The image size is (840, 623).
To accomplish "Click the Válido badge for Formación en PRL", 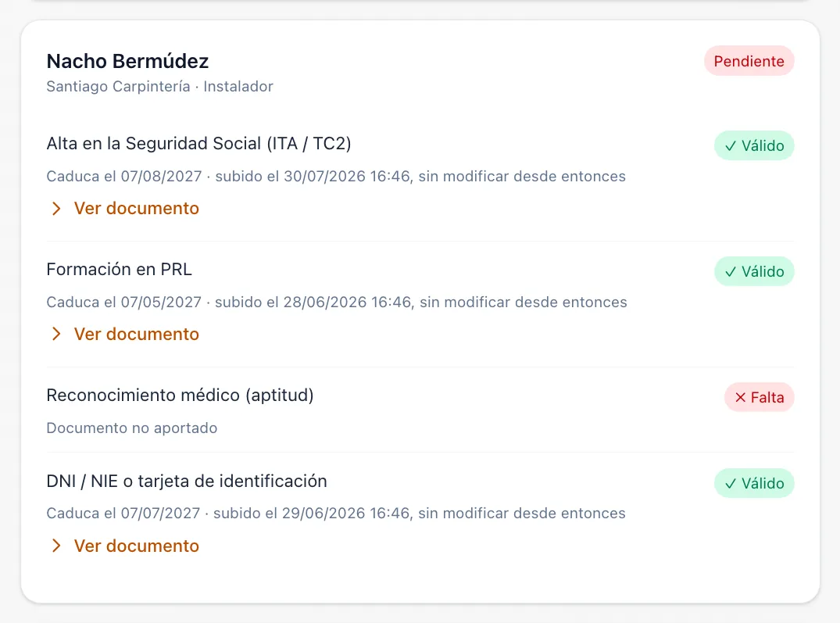I will [x=754, y=271].
